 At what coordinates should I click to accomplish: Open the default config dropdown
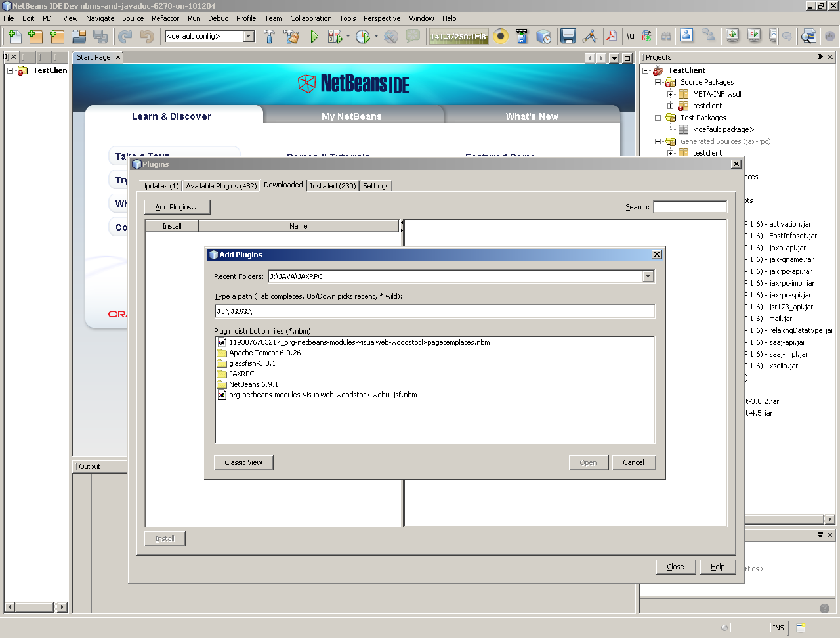249,36
